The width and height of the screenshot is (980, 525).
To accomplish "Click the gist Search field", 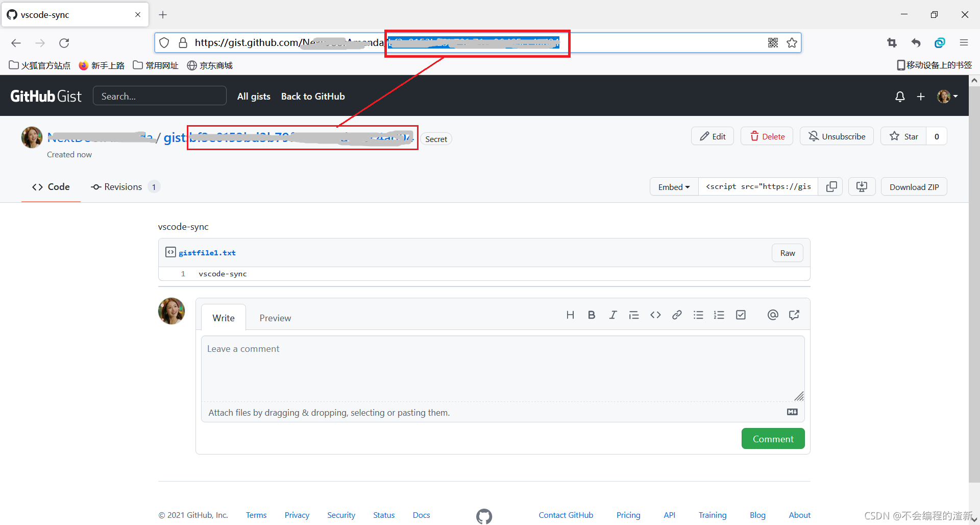I will click(x=160, y=96).
